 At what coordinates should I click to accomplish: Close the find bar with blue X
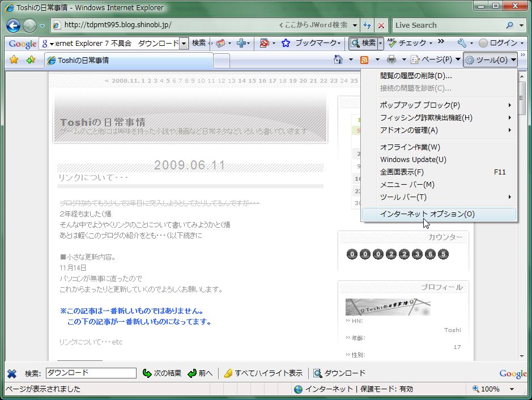coord(12,373)
